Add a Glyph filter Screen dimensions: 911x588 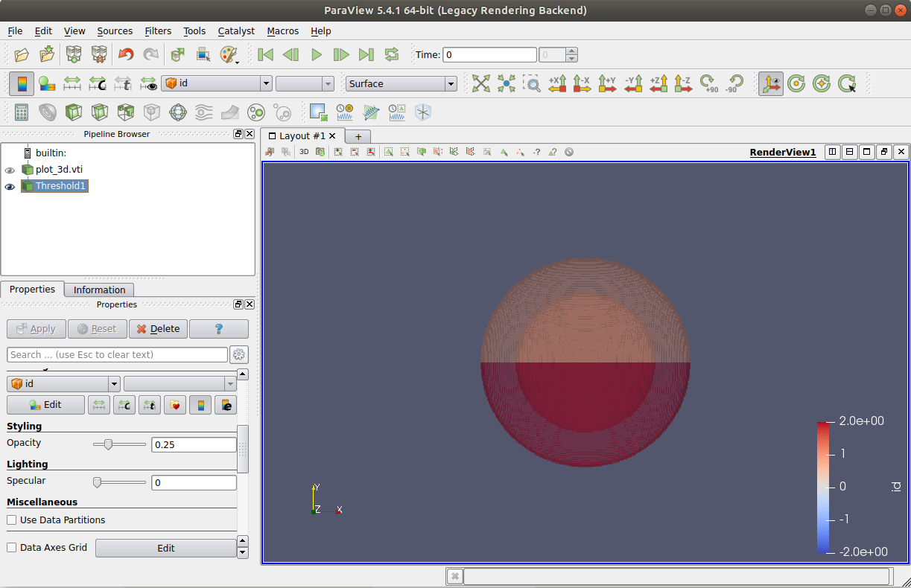[x=178, y=112]
